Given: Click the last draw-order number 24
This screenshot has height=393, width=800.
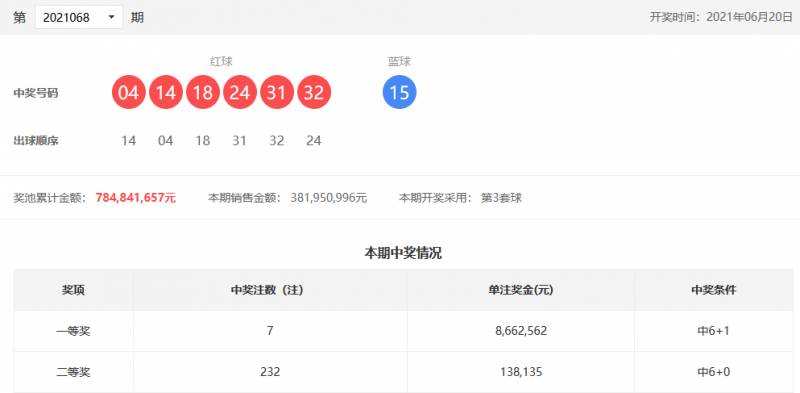Looking at the screenshot, I should point(314,141).
